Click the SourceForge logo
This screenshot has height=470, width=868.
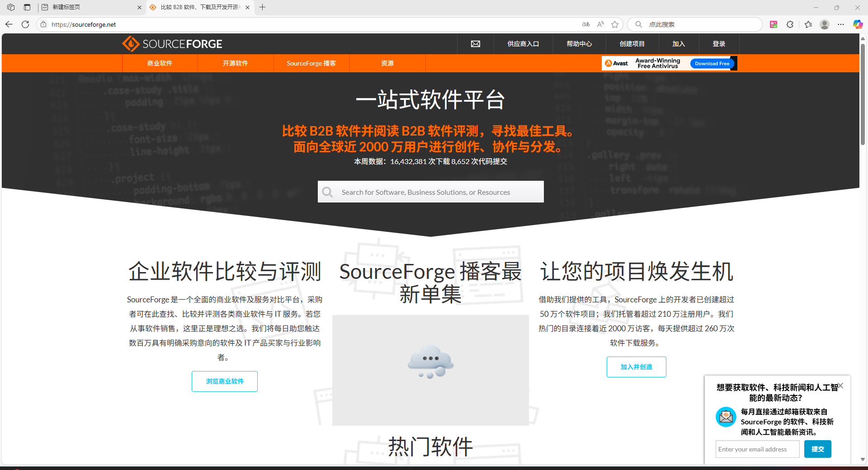(172, 44)
